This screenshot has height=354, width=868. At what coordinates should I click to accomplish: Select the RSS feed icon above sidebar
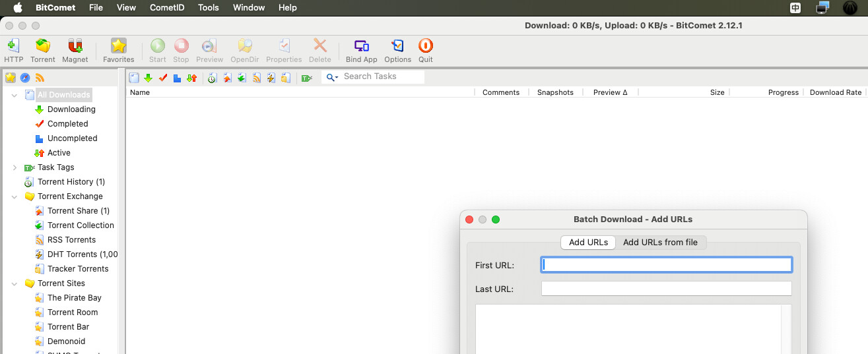(x=40, y=78)
